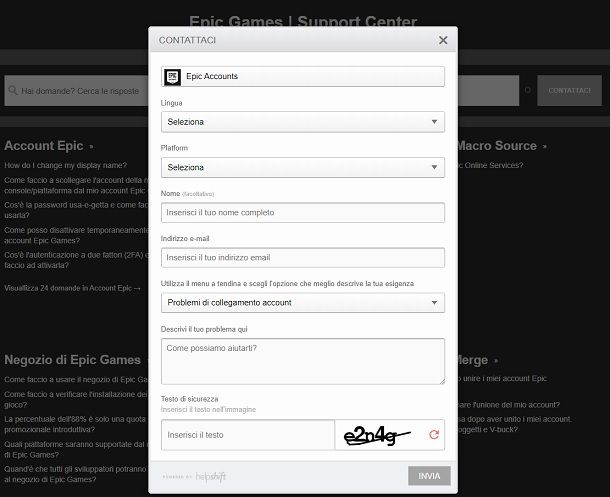The image size is (610, 497).
Task: View 24 questions in Account Epic
Action: 72,288
